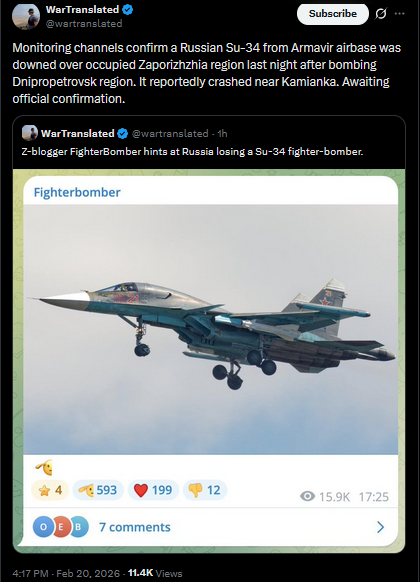Screen dimensions: 420x582
Task: Click WarTranslated's profile avatar at top
Action: tap(26, 16)
